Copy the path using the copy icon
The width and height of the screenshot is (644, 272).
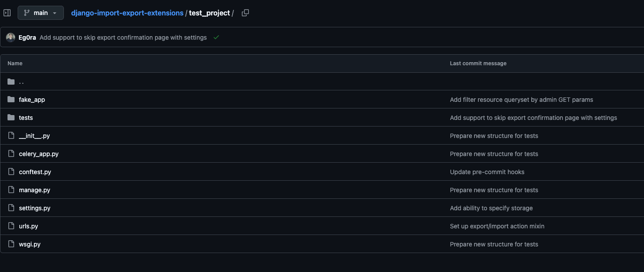click(245, 13)
